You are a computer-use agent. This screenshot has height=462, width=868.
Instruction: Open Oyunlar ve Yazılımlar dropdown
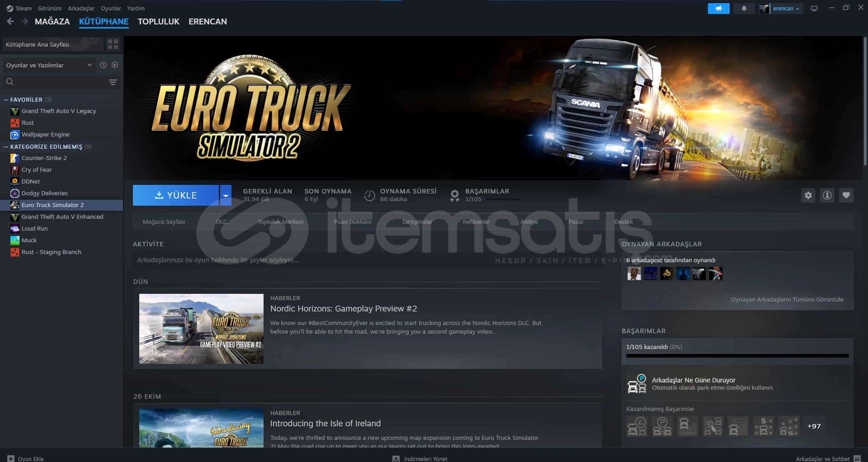point(49,65)
